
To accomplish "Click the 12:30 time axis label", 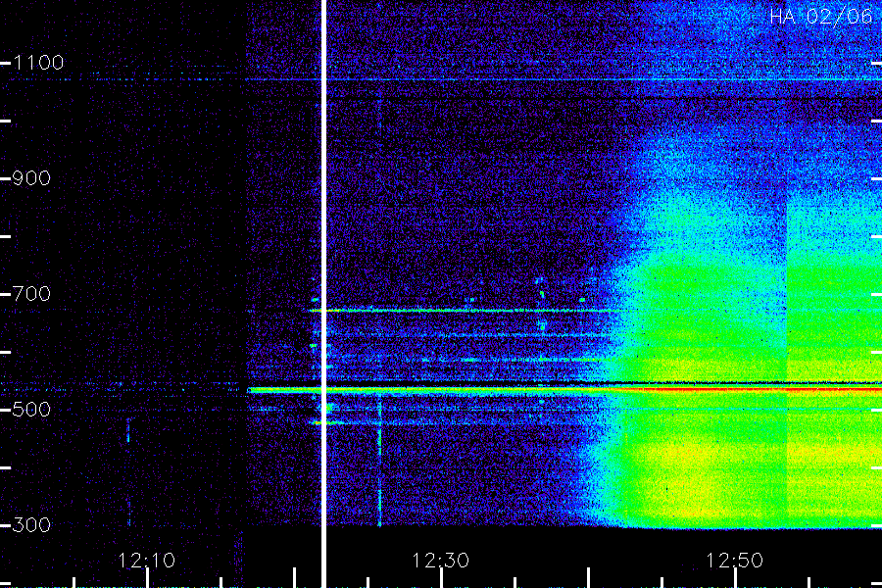I will pos(440,561).
